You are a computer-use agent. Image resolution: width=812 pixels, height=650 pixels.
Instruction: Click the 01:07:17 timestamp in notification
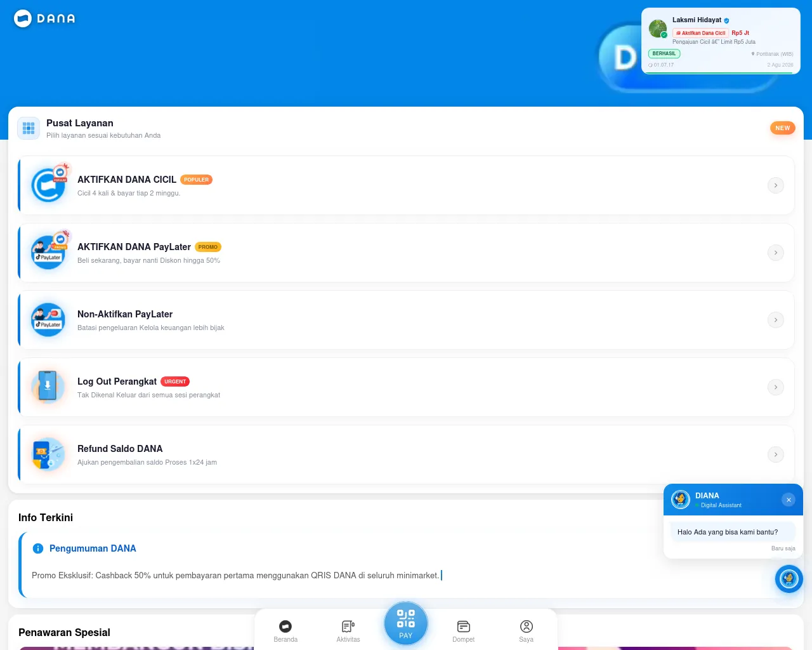click(662, 65)
